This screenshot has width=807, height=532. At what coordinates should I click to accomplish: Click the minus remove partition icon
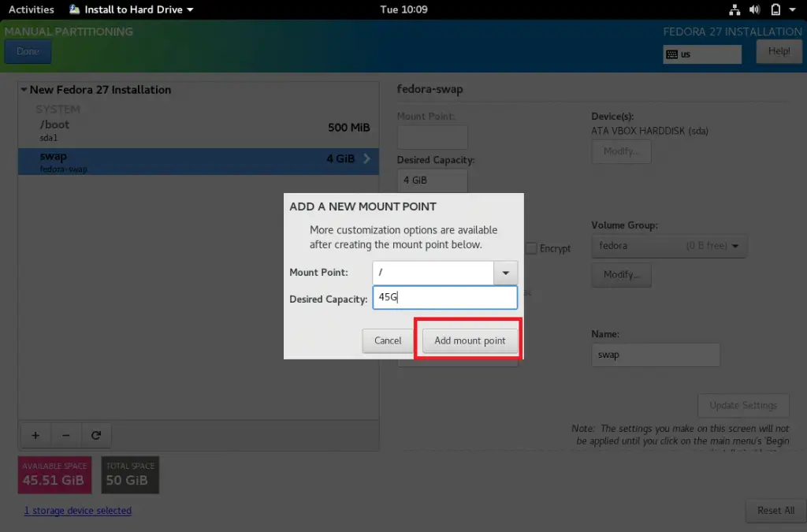(x=66, y=435)
